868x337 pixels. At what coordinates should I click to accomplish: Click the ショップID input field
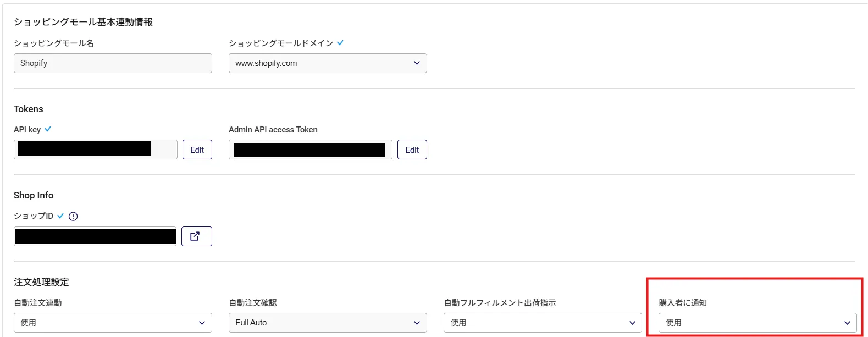[95, 236]
